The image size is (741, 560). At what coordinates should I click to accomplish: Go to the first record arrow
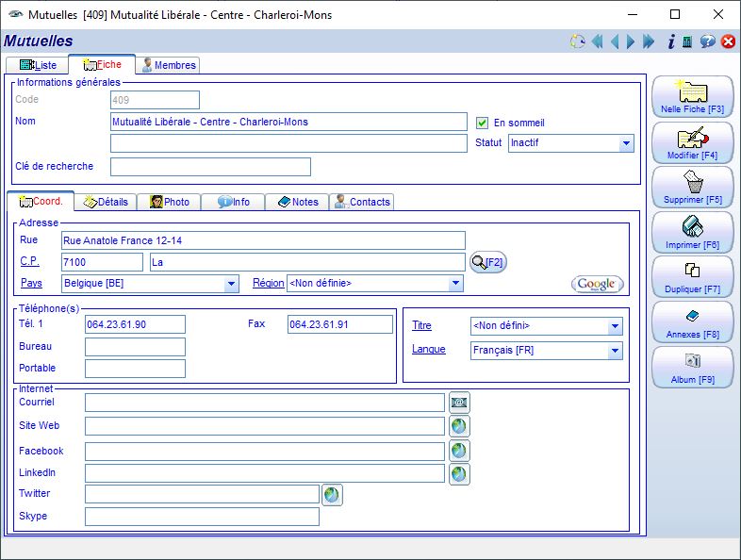click(x=598, y=41)
